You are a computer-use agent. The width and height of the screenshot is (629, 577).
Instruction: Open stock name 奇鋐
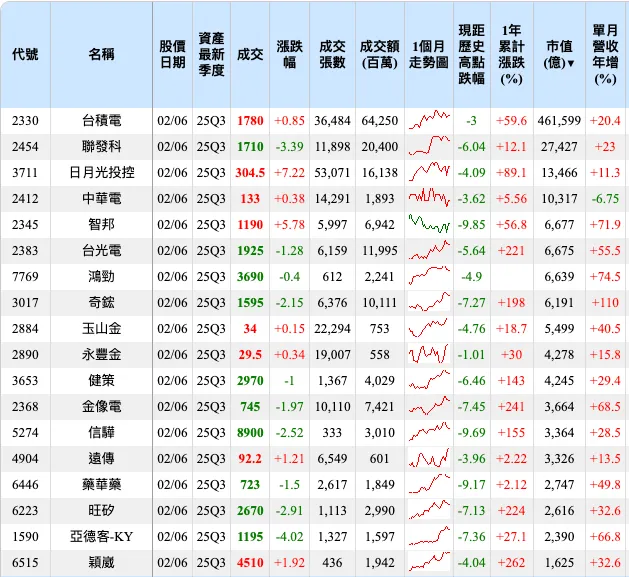point(101,303)
